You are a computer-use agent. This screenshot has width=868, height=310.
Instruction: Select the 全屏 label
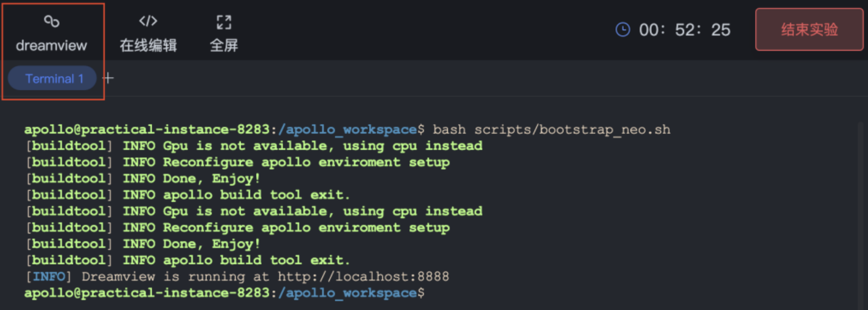pos(223,45)
